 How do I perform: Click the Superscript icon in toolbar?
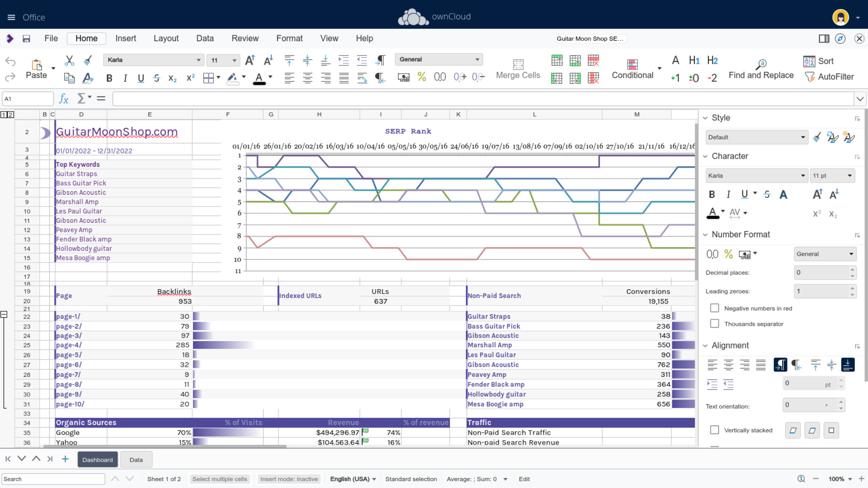pos(190,78)
